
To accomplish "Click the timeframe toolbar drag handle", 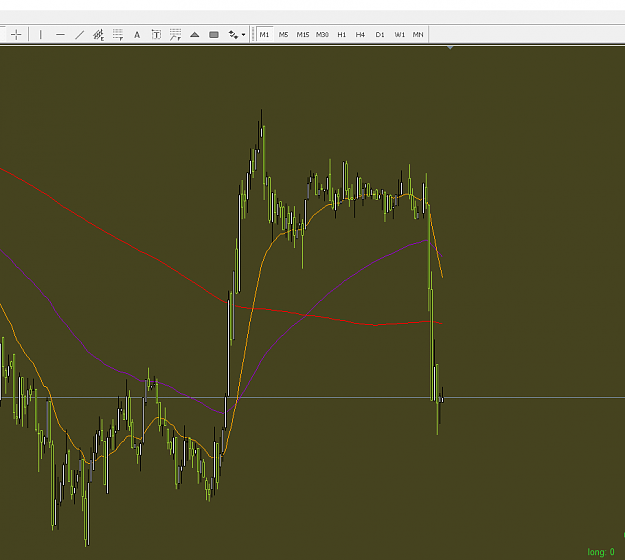I will [253, 35].
